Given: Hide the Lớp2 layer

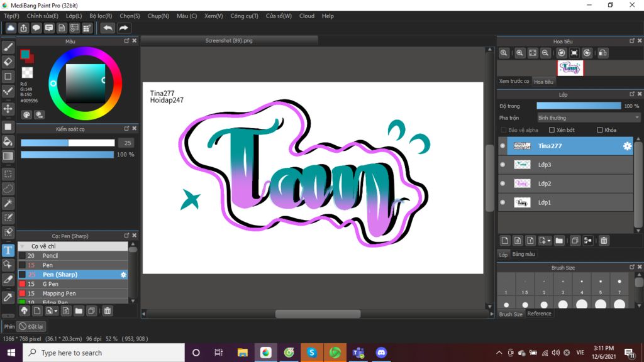Looking at the screenshot, I should (x=502, y=184).
